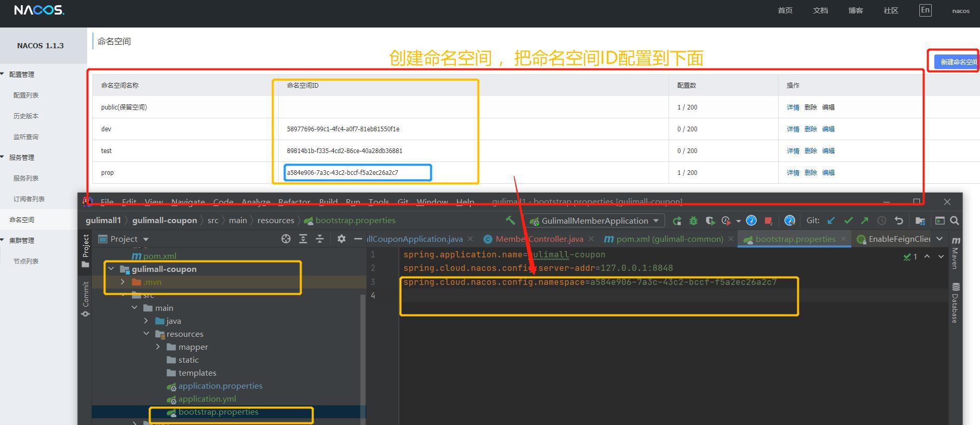Screen dimensions: 980x425
Task: Collapse the main folder node
Action: [x=134, y=308]
